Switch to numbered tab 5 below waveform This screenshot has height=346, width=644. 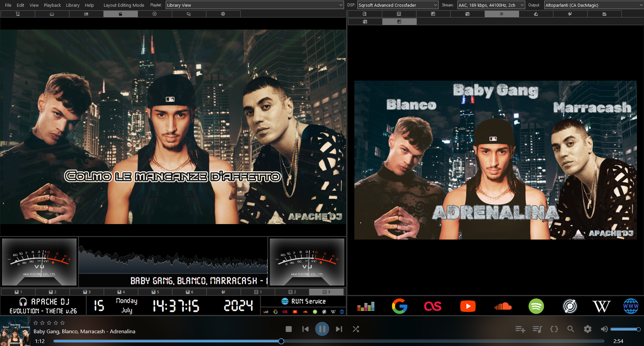coord(154,292)
